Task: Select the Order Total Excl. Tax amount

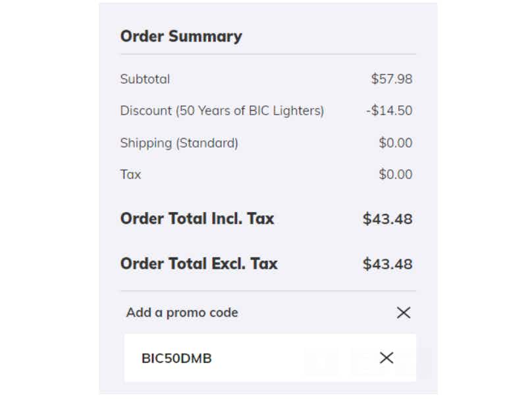Action: coord(388,265)
